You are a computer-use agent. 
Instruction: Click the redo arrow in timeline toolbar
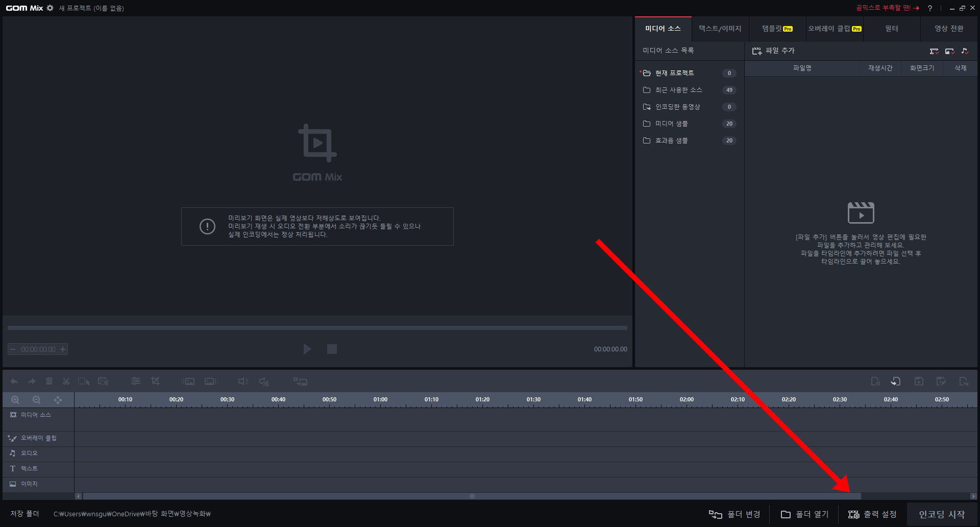pos(32,381)
